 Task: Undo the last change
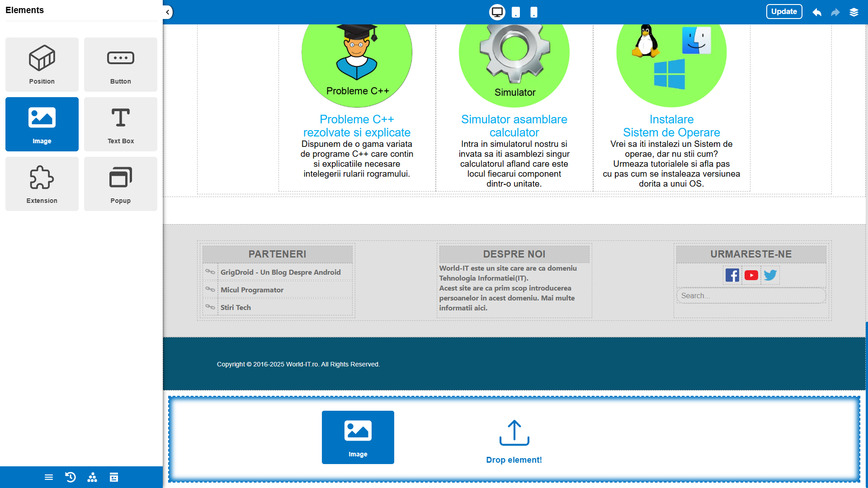click(x=816, y=12)
